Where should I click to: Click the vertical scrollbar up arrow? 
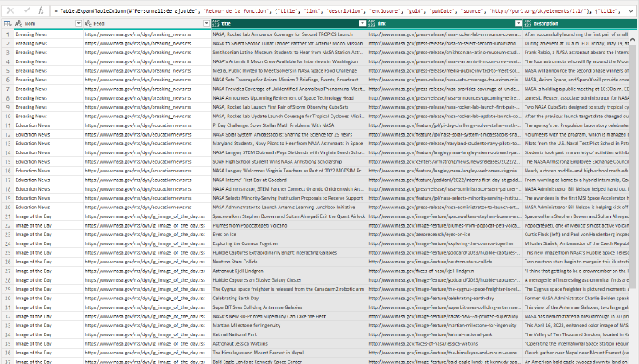pos(633,39)
